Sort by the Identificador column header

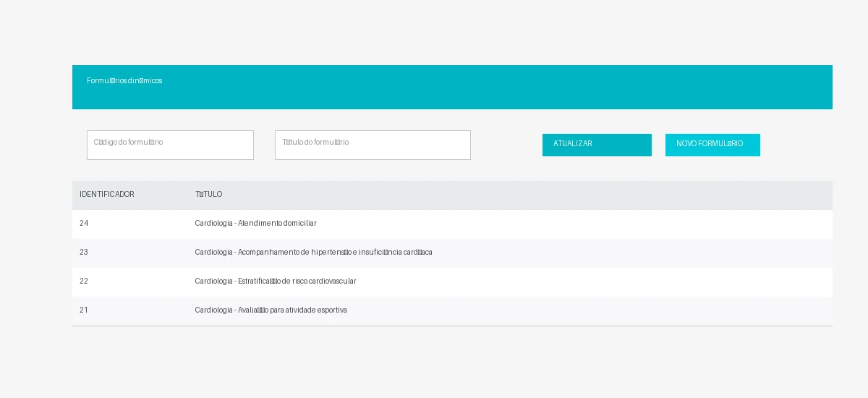pos(107,195)
